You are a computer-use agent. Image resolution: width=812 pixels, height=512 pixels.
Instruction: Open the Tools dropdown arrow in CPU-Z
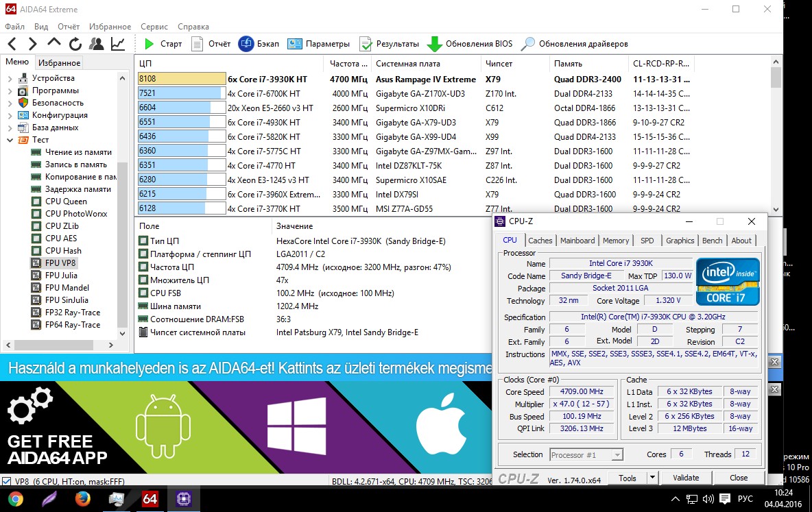[x=652, y=478]
